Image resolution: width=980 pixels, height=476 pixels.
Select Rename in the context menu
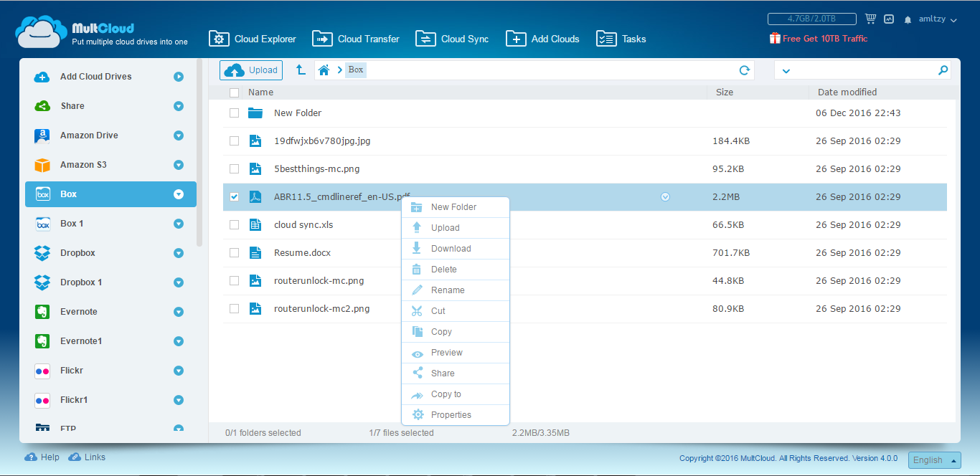pyautogui.click(x=448, y=290)
